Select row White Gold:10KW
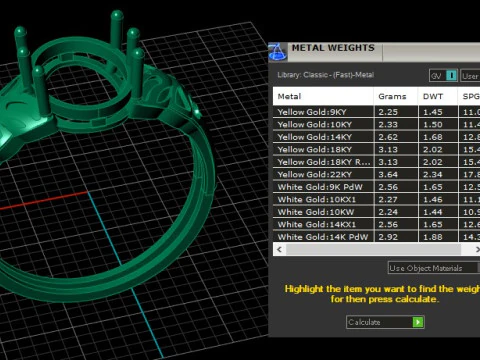480x360 pixels. click(376, 212)
